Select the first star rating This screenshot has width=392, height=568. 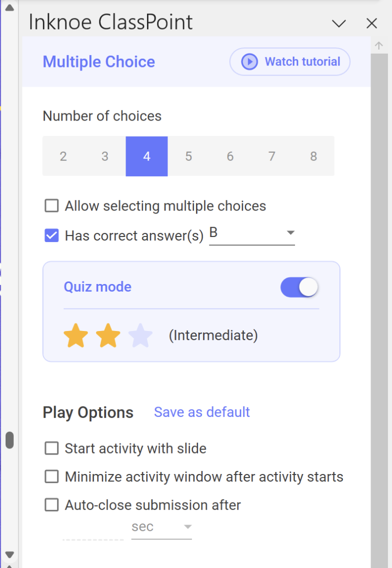pos(76,336)
